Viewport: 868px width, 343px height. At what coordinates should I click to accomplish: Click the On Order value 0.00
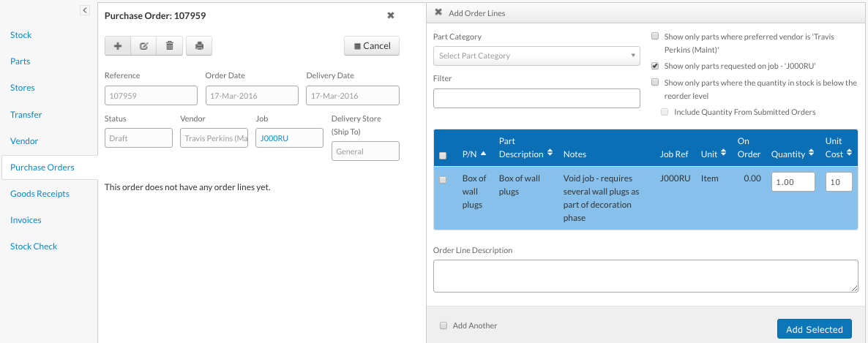point(751,178)
